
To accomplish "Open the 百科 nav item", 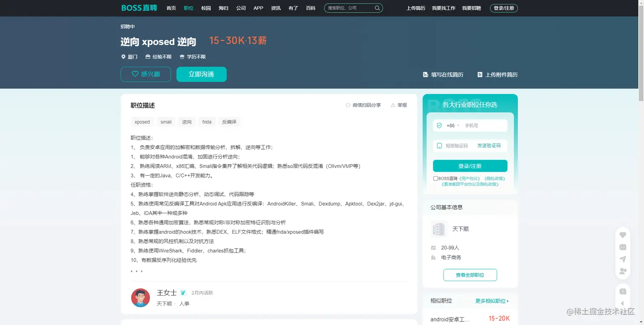I will [x=311, y=8].
